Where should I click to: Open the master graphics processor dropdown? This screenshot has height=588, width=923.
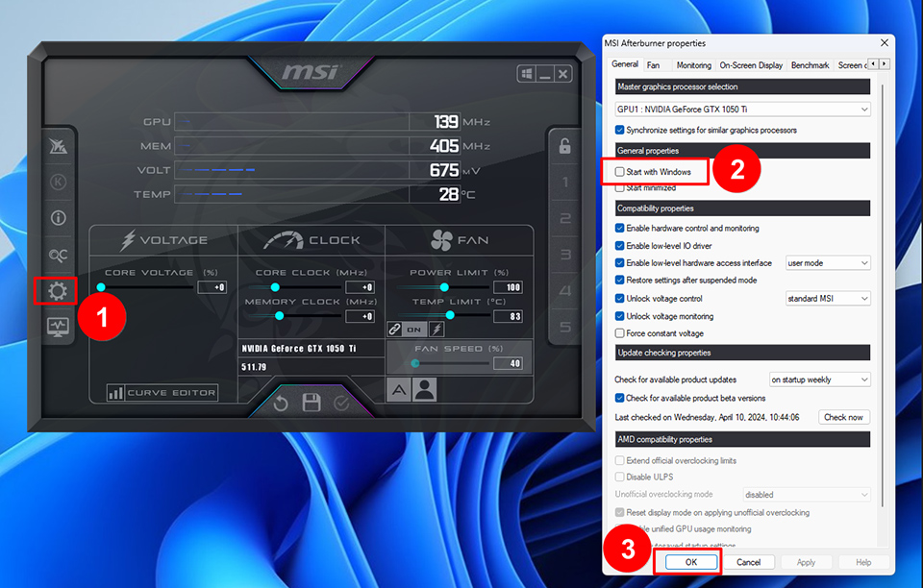click(x=741, y=109)
